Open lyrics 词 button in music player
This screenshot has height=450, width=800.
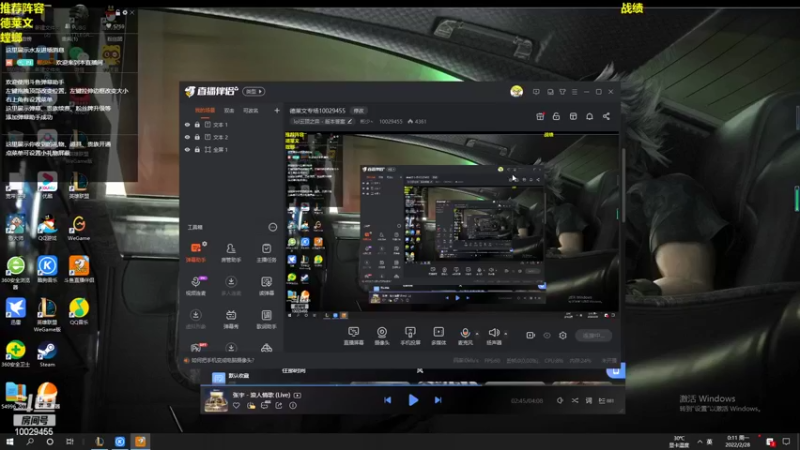click(589, 401)
